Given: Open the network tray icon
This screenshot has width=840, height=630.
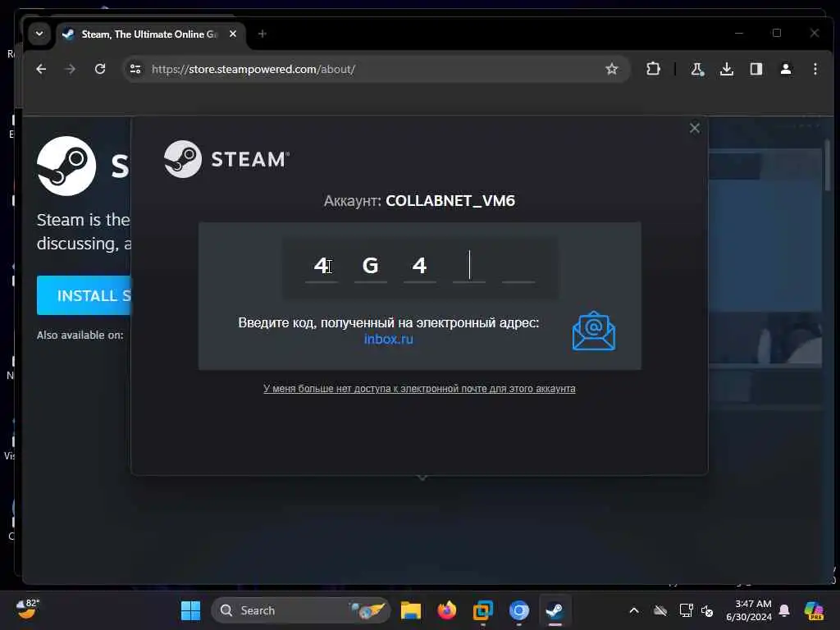Looking at the screenshot, I should click(686, 610).
